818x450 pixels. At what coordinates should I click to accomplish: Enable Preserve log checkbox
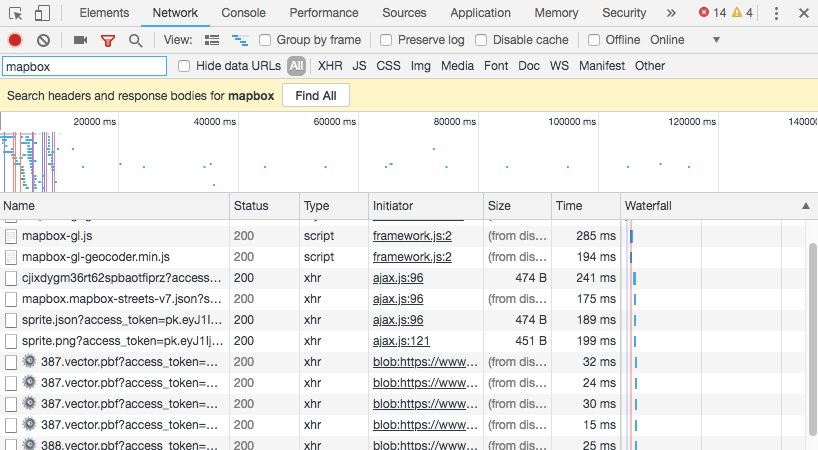click(386, 40)
